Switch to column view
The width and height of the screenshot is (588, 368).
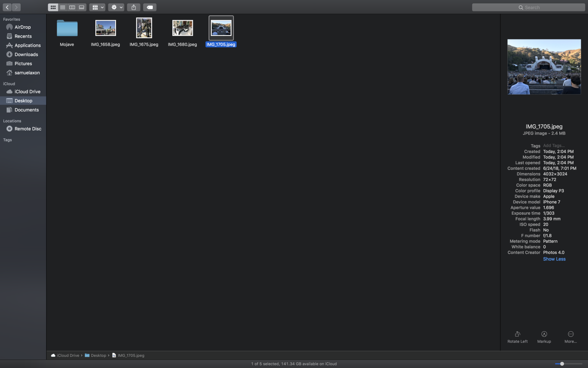[x=72, y=7]
